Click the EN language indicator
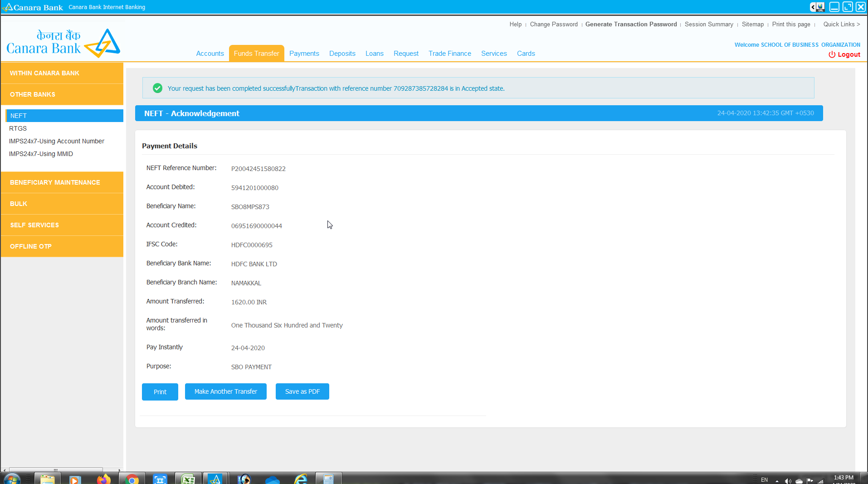868x484 pixels. coord(765,480)
